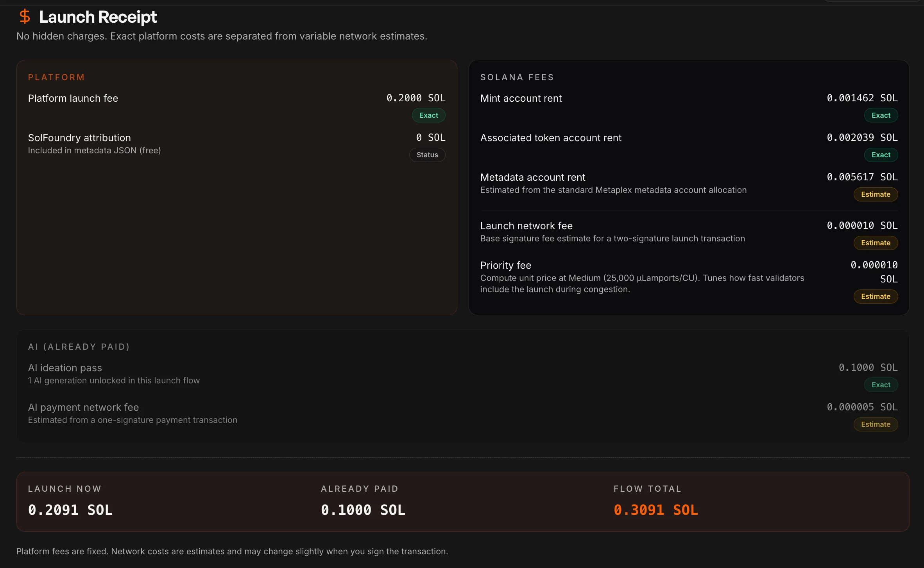Click the Launch Now total of 0.2091 SOL
The height and width of the screenshot is (568, 924).
click(x=70, y=510)
